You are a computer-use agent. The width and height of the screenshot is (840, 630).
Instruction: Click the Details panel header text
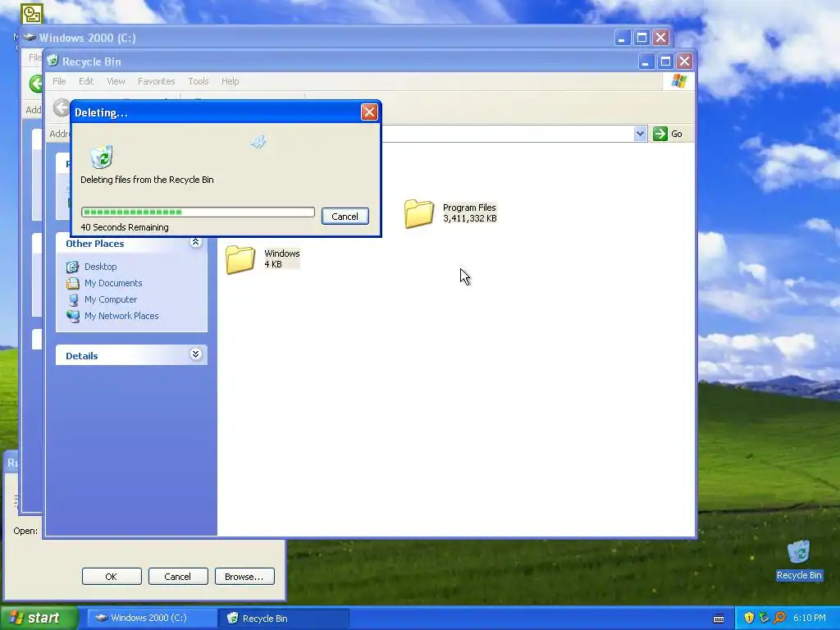(x=81, y=356)
